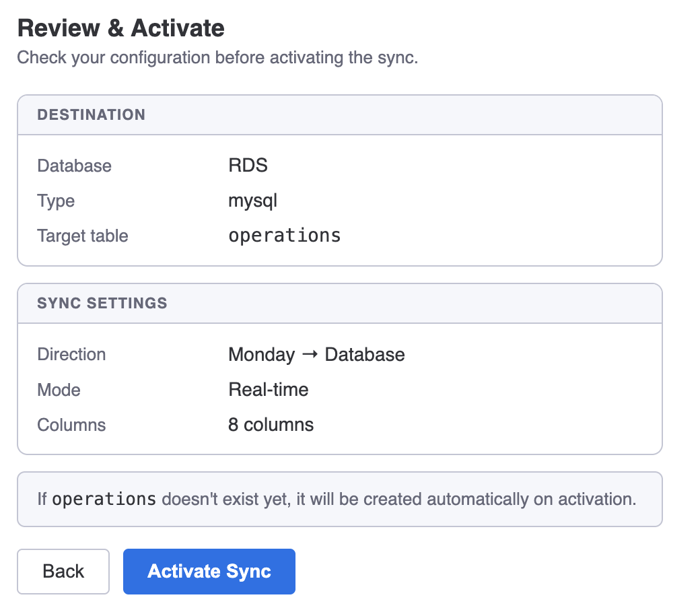
Task: Select the Columns row label
Action: tap(71, 424)
